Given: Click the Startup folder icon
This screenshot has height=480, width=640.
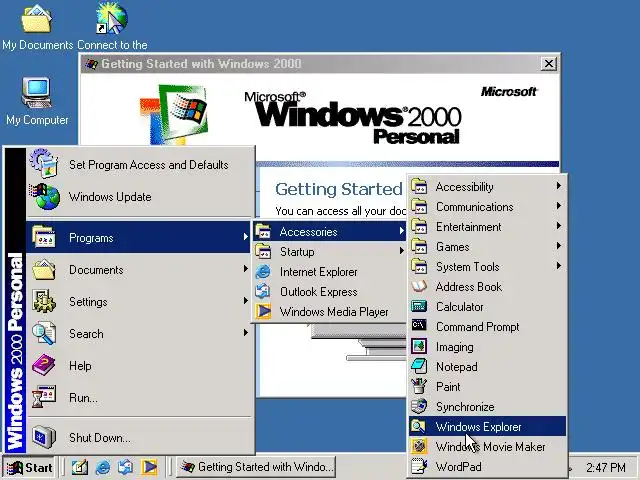Looking at the screenshot, I should [263, 251].
